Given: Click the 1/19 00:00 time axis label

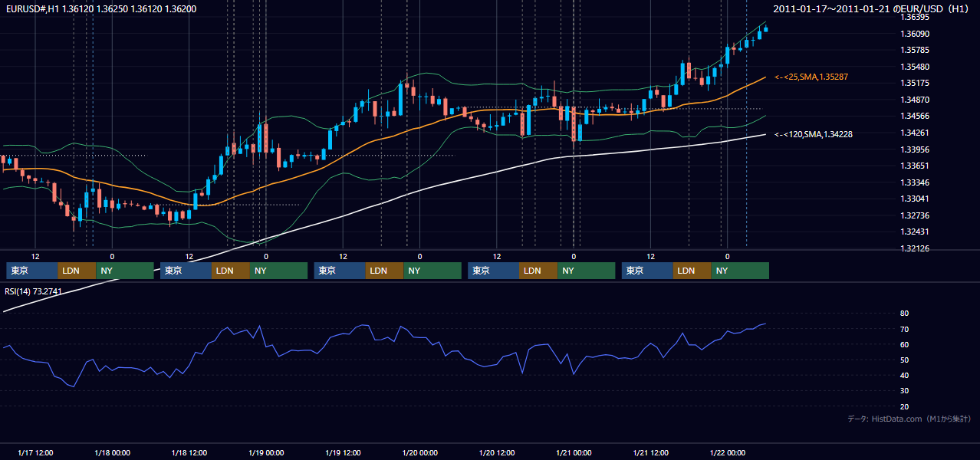Looking at the screenshot, I should (266, 452).
